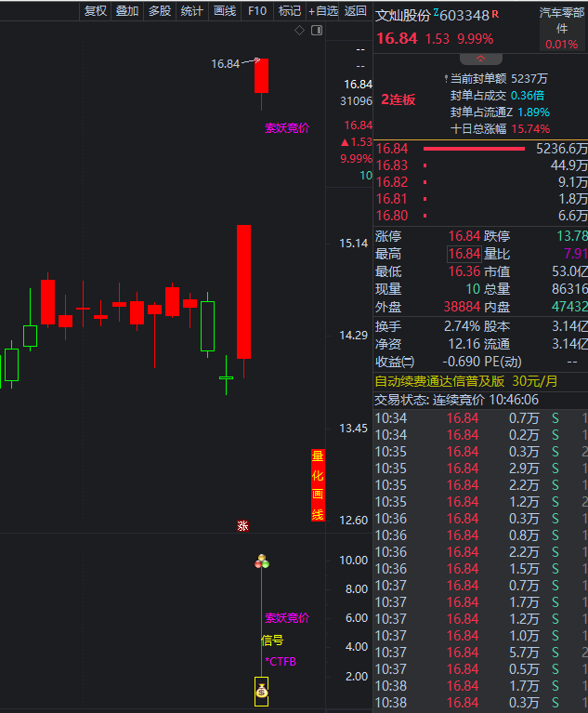Viewport: 588px width, 713px height.
Task: Select the three-ball signal icon in indicator
Action: point(262,561)
